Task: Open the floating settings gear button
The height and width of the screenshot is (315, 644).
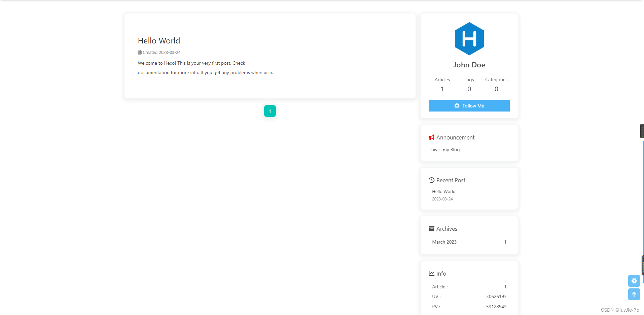Action: pyautogui.click(x=634, y=281)
